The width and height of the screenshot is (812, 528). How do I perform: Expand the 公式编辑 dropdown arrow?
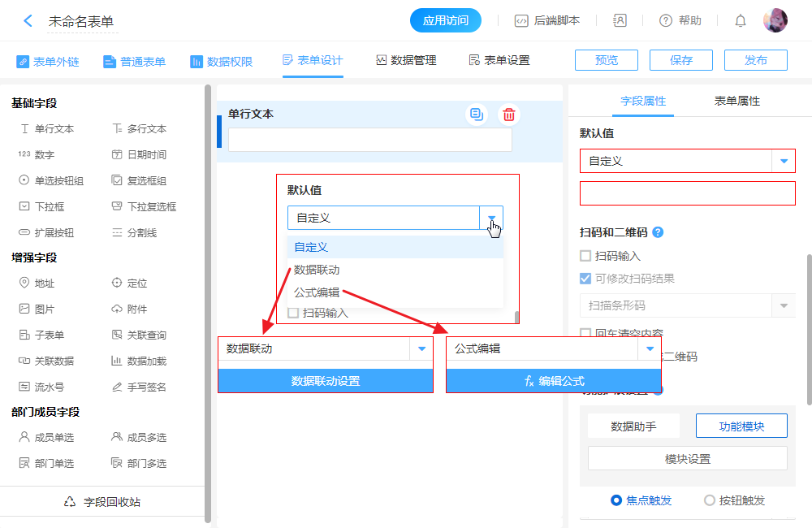pyautogui.click(x=650, y=349)
